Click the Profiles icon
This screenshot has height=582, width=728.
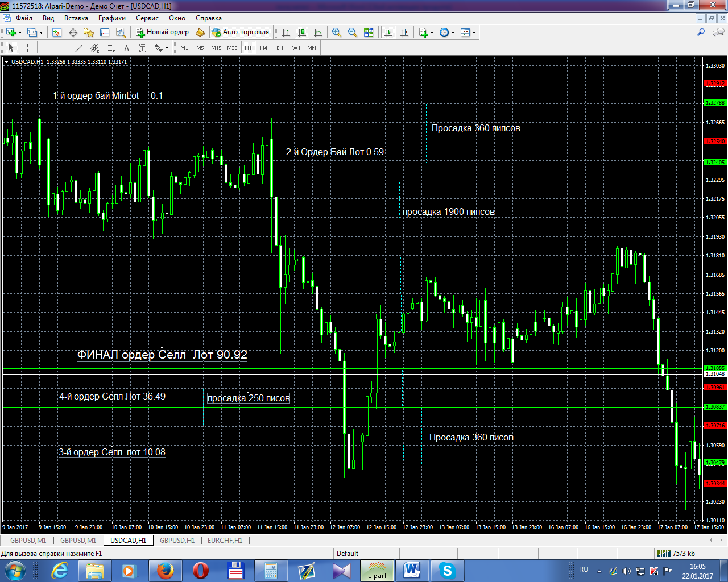click(32, 32)
